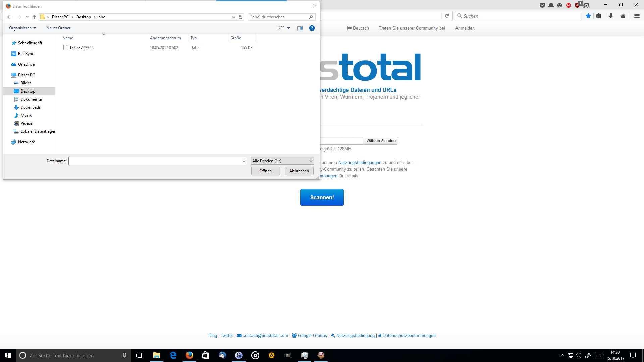Click the help question mark icon
This screenshot has width=644, height=362.
pos(312,28)
